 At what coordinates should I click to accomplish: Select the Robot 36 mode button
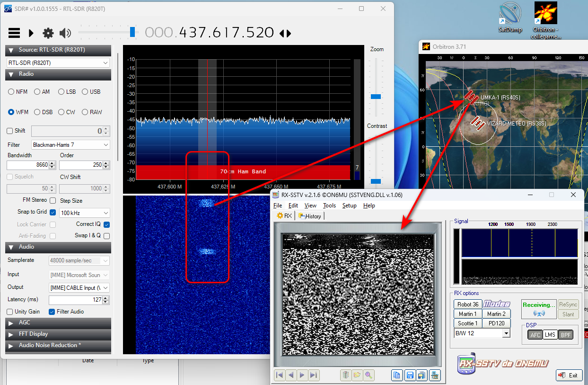468,304
